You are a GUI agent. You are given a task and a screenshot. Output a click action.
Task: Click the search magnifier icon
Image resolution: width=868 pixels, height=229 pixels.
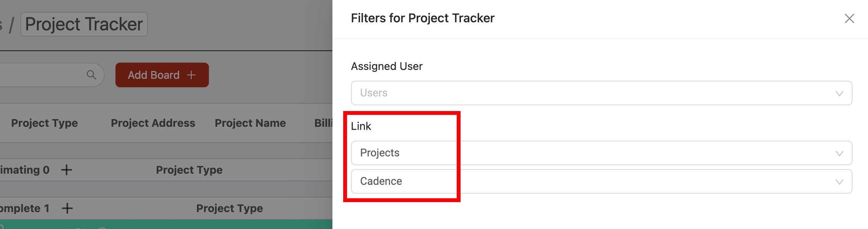91,75
